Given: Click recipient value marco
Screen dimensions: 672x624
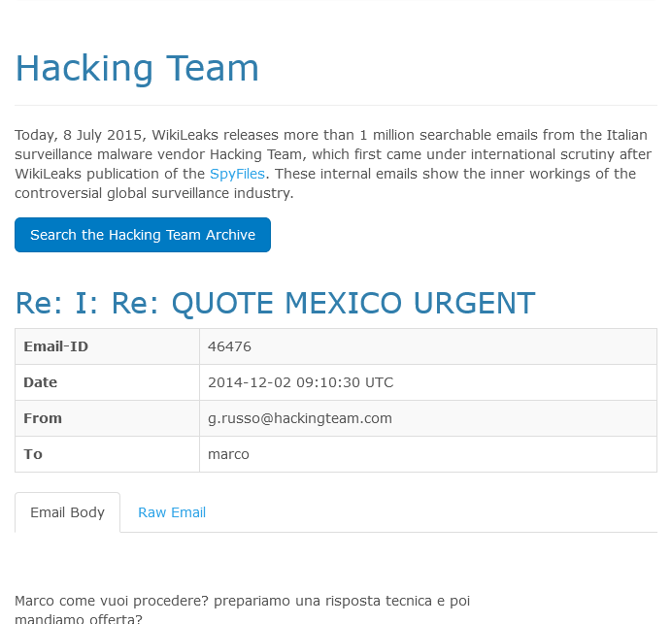Looking at the screenshot, I should pyautogui.click(x=228, y=454).
